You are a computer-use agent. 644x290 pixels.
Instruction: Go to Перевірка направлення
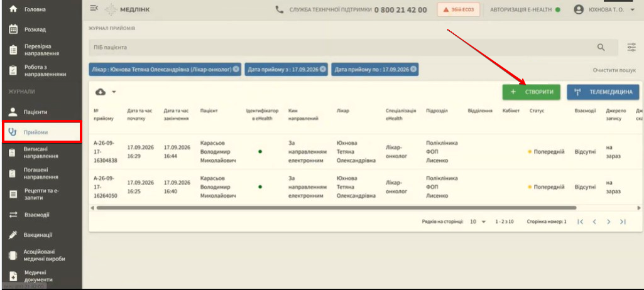coord(41,50)
